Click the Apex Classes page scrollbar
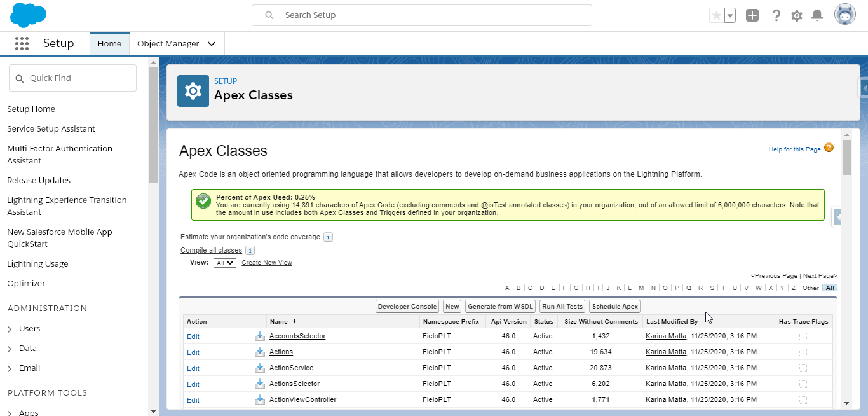Screen dimensions: 868x416 click(846, 157)
